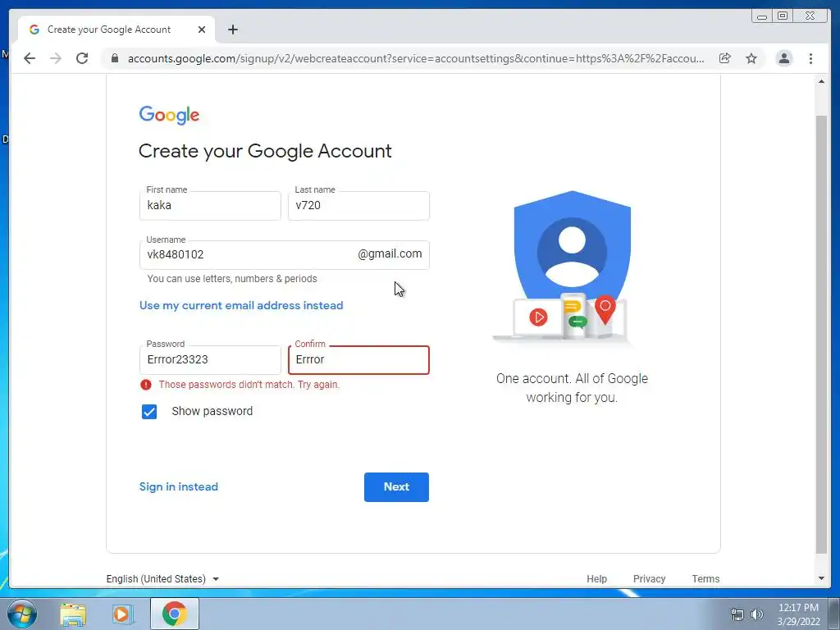Open Chrome three-dot menu
Screen dimensions: 840x630
pyautogui.click(x=810, y=58)
